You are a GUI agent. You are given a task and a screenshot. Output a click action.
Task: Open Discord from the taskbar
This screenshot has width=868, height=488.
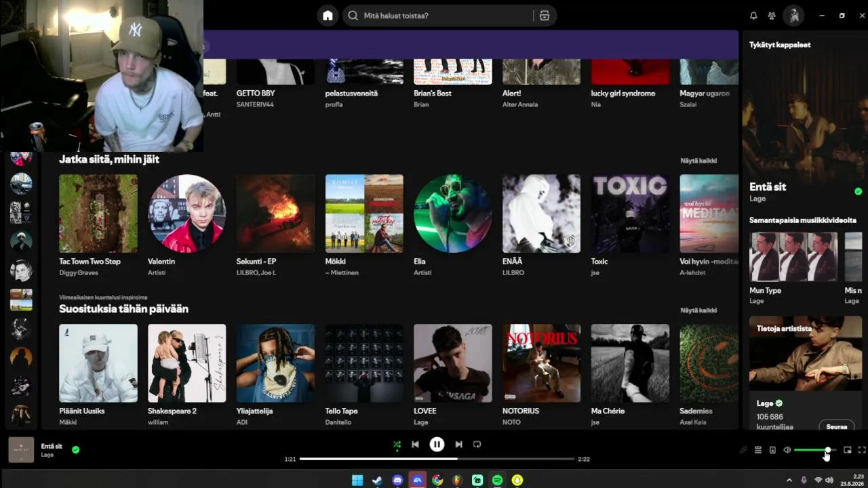(397, 480)
